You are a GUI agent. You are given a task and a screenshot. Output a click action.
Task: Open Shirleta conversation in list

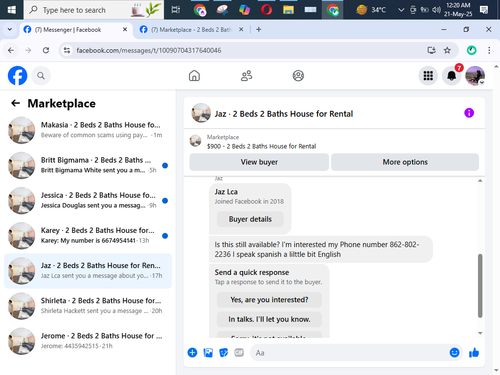pos(88,306)
